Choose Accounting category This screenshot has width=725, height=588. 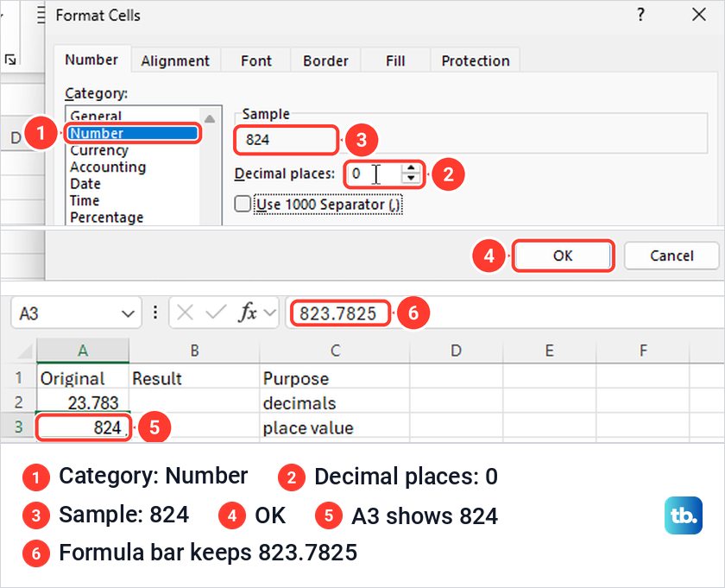(x=108, y=167)
